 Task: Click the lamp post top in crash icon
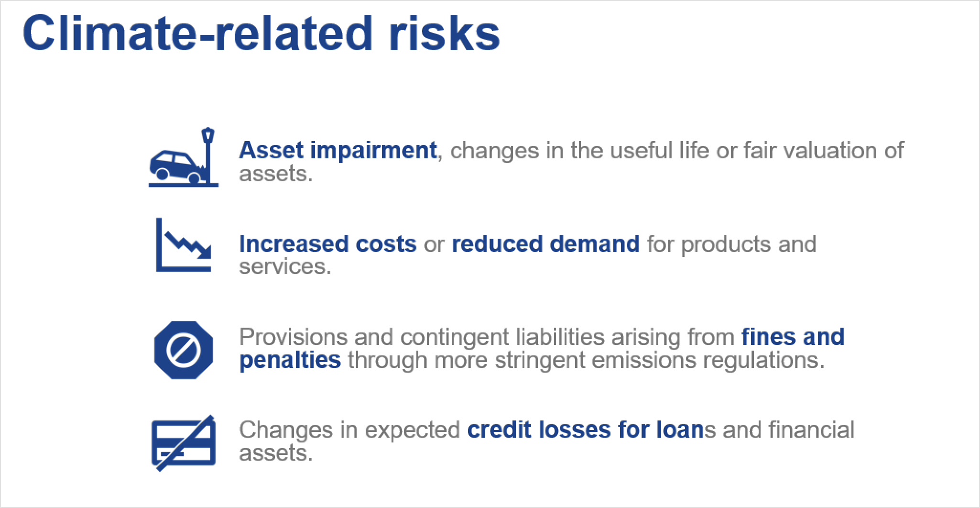point(208,135)
